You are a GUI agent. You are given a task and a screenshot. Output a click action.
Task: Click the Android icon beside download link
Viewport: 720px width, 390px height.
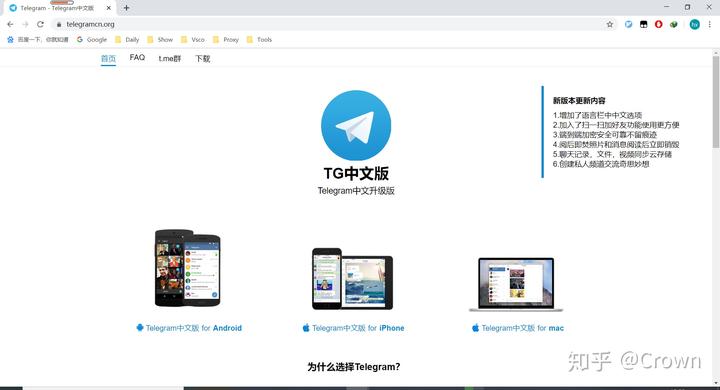(x=140, y=328)
